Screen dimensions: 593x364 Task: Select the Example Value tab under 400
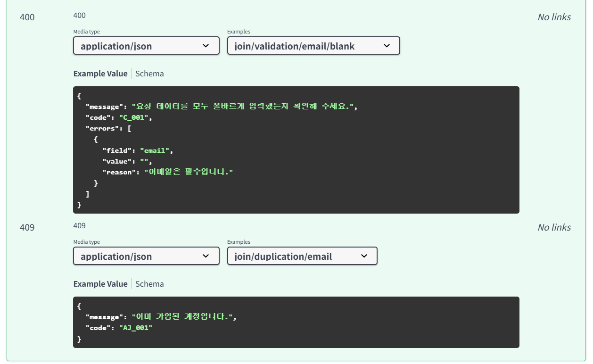[100, 73]
